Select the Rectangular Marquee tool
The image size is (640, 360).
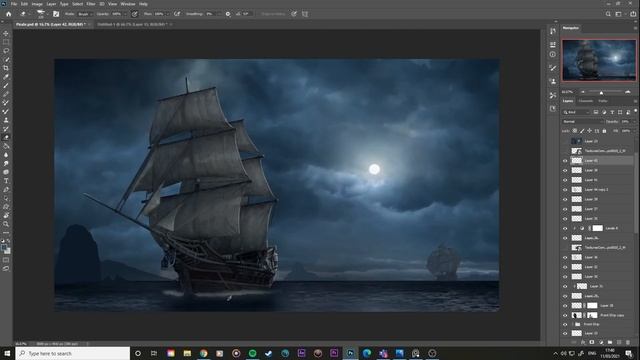coord(6,42)
